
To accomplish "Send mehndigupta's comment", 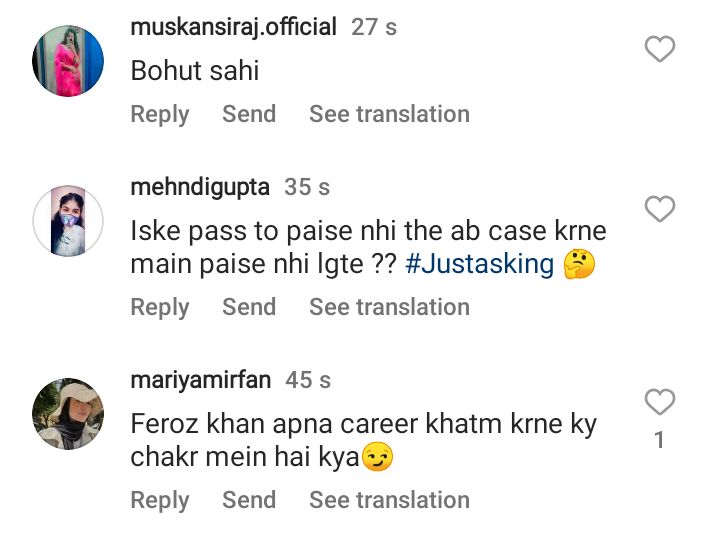I will pyautogui.click(x=249, y=307).
